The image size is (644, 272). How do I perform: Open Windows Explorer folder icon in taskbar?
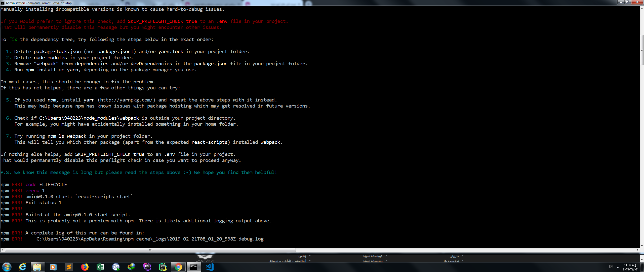pyautogui.click(x=37, y=267)
